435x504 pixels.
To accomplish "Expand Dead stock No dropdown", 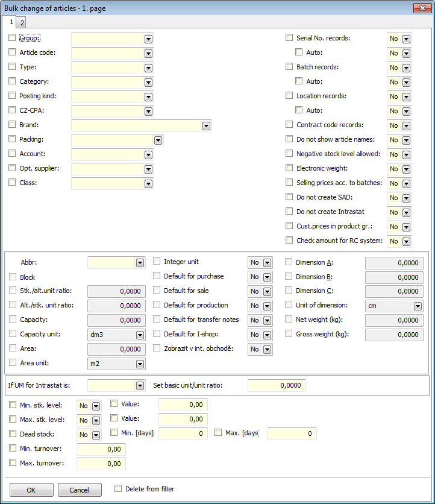I will (x=96, y=435).
